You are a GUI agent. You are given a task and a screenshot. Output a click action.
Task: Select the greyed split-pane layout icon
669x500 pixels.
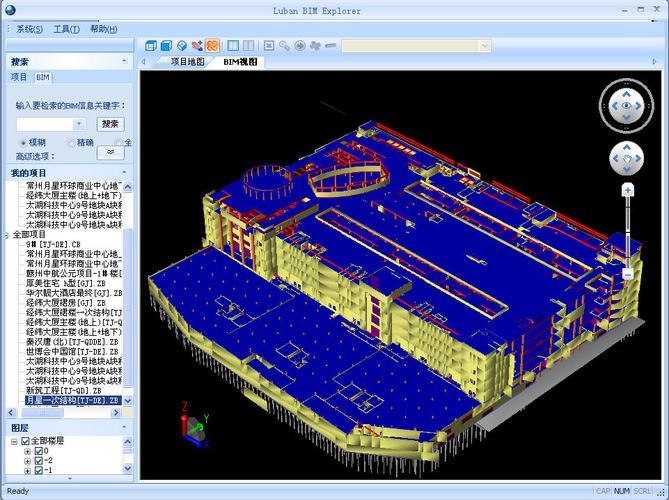[248, 45]
